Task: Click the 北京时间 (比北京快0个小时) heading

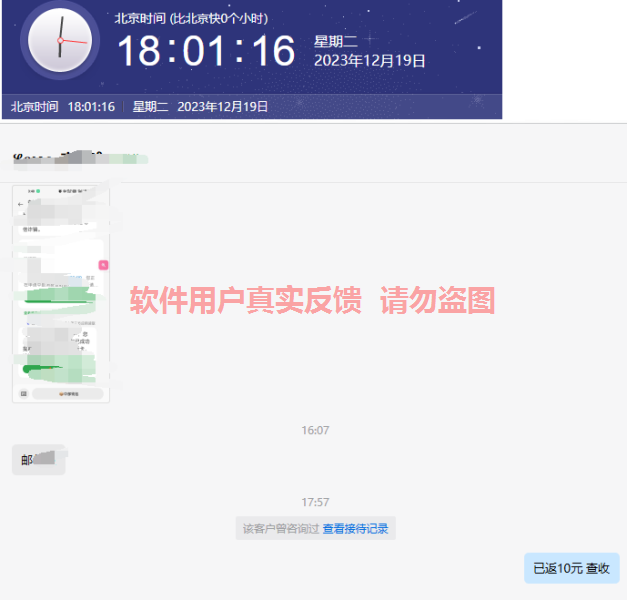Action: click(x=191, y=18)
